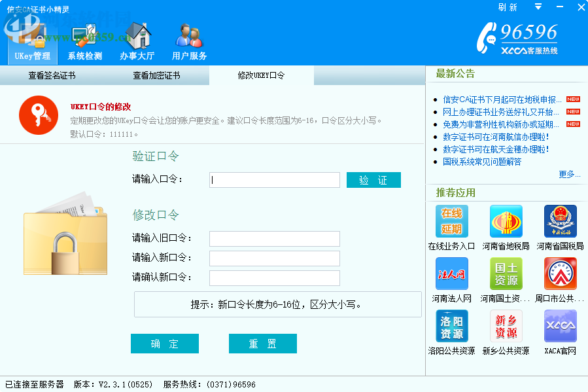Focus the 请输入新口令 field
588x392 pixels.
[275, 258]
